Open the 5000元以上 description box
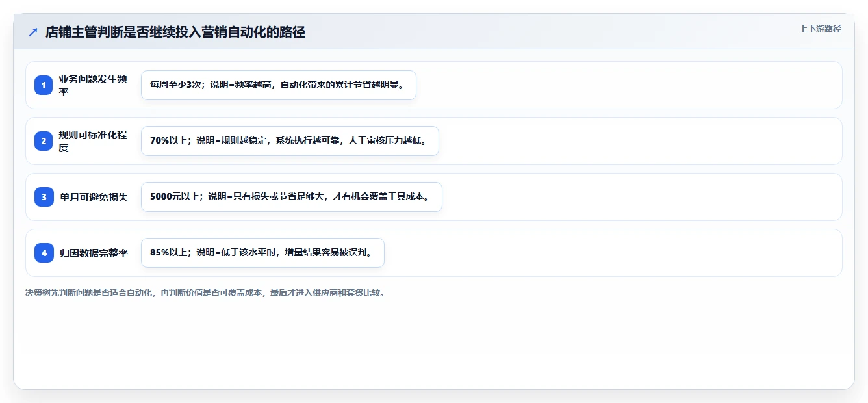Viewport: 868px width, 403px height. click(292, 197)
